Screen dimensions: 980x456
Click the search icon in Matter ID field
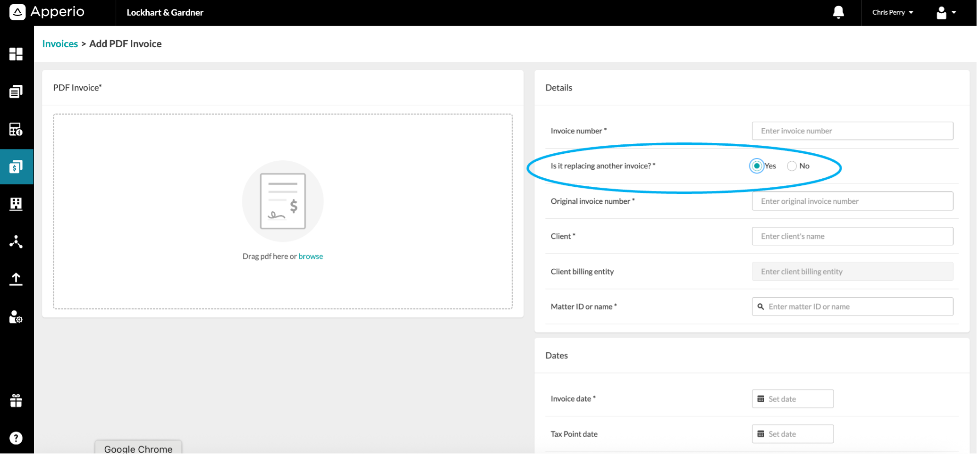(760, 307)
